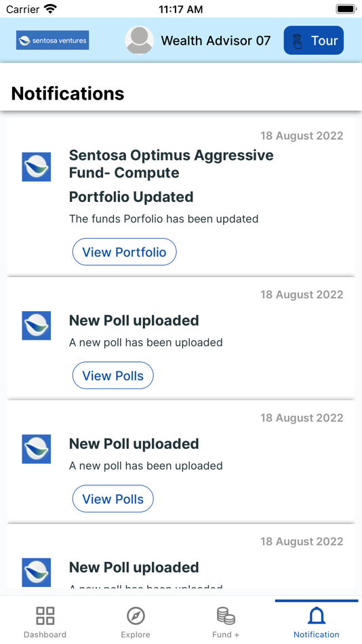Click View Polls in first poll notification
The image size is (362, 644).
[113, 376]
